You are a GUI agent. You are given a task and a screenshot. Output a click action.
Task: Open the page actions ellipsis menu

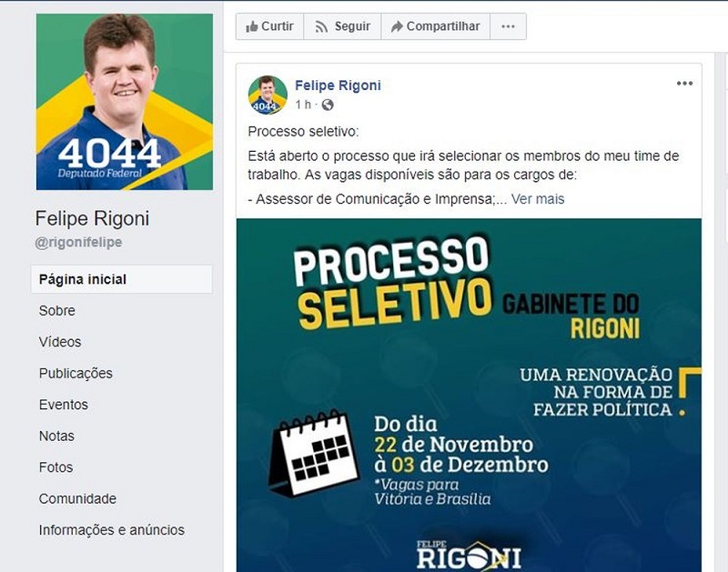click(508, 26)
